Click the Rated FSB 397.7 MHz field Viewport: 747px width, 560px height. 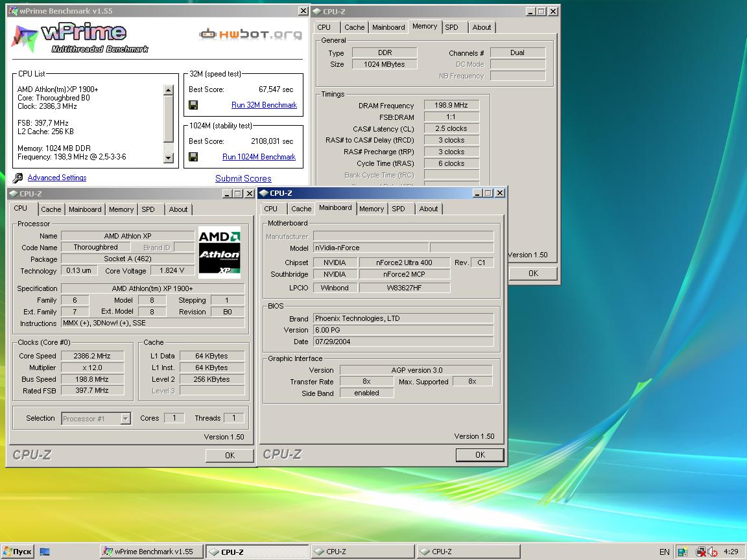click(x=92, y=390)
